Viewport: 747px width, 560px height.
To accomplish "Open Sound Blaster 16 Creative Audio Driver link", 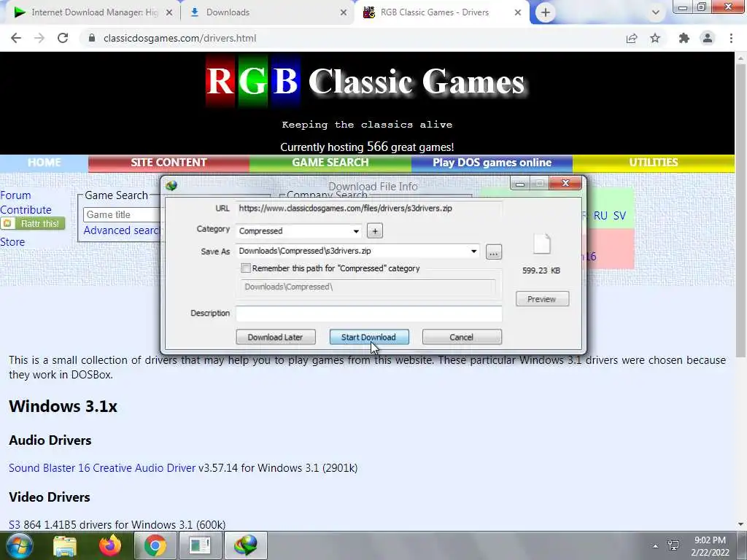I will click(x=102, y=468).
